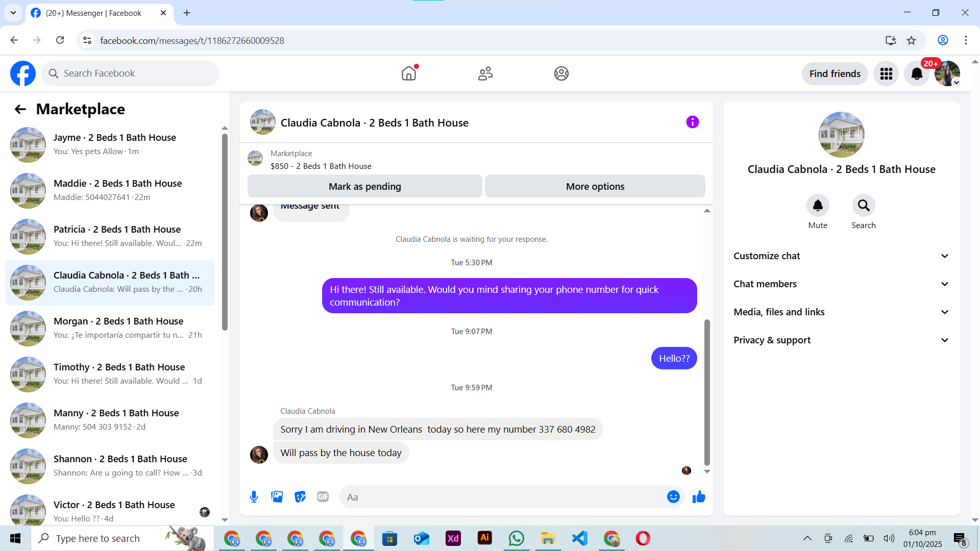Image resolution: width=980 pixels, height=551 pixels.
Task: Click Find friends button
Action: [x=835, y=73]
